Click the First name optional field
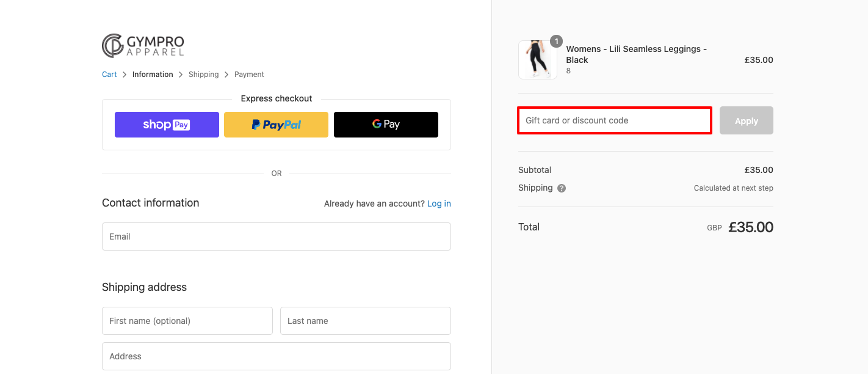The width and height of the screenshot is (868, 374). click(x=187, y=320)
